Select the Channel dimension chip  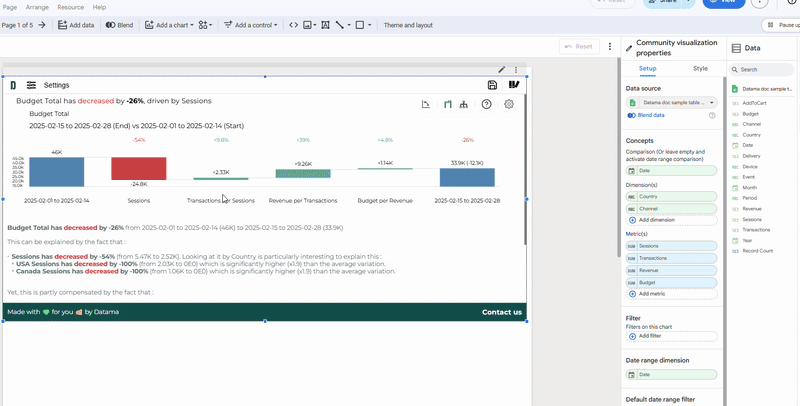671,209
